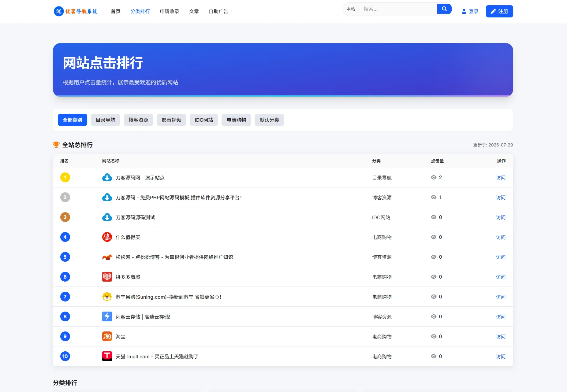
Task: Click the 拼多多商城 site icon
Action: coord(107,277)
